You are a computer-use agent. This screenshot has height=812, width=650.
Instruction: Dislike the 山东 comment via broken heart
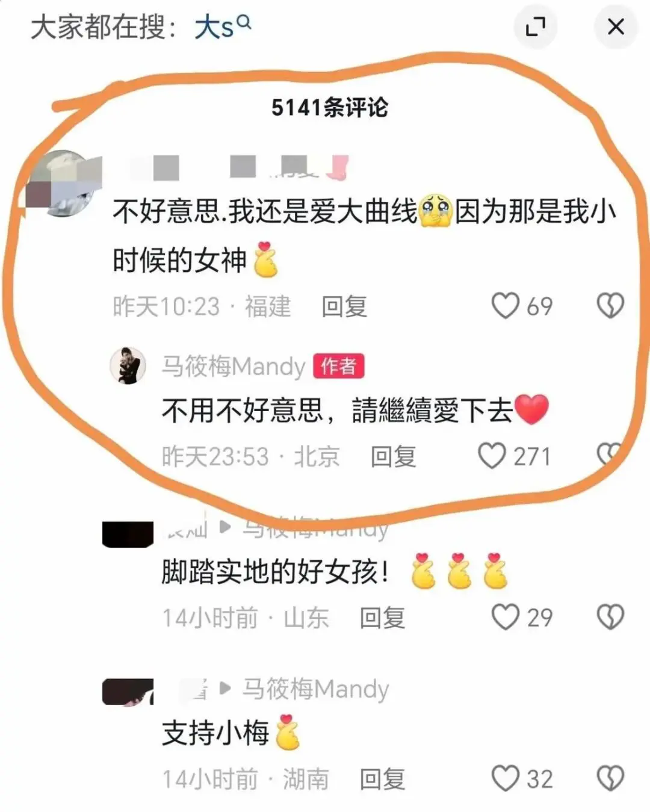click(610, 617)
